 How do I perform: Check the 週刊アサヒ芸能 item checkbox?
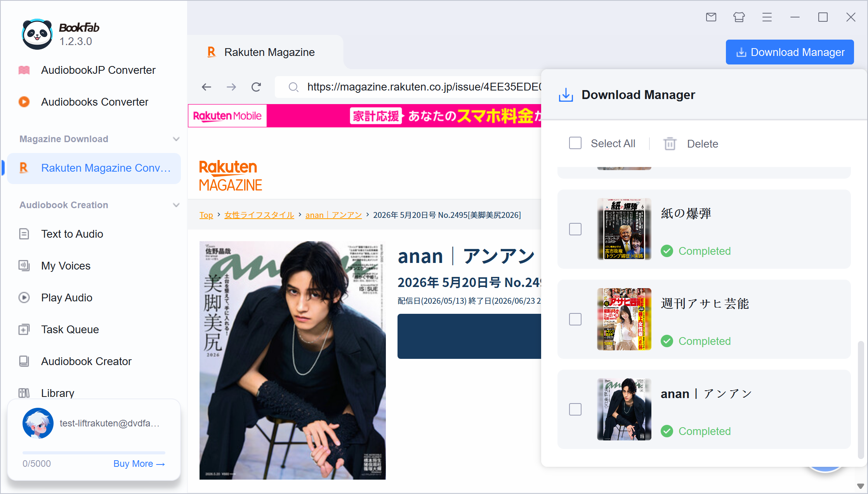(x=575, y=319)
